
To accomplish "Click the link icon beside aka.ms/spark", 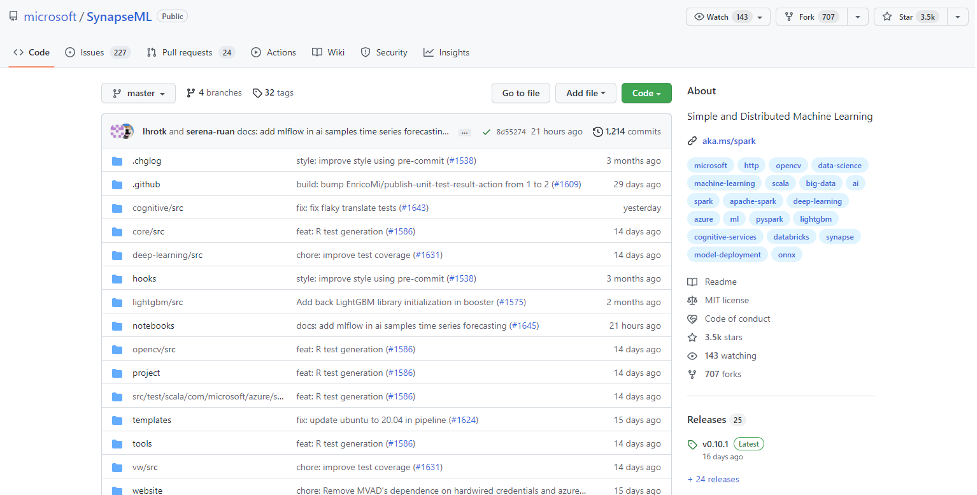I will [693, 141].
